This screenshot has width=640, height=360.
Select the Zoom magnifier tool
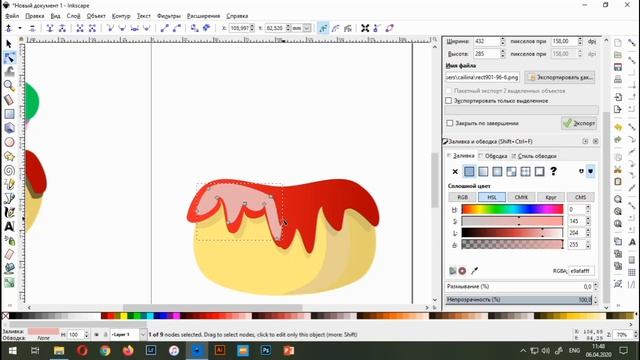pos(9,85)
